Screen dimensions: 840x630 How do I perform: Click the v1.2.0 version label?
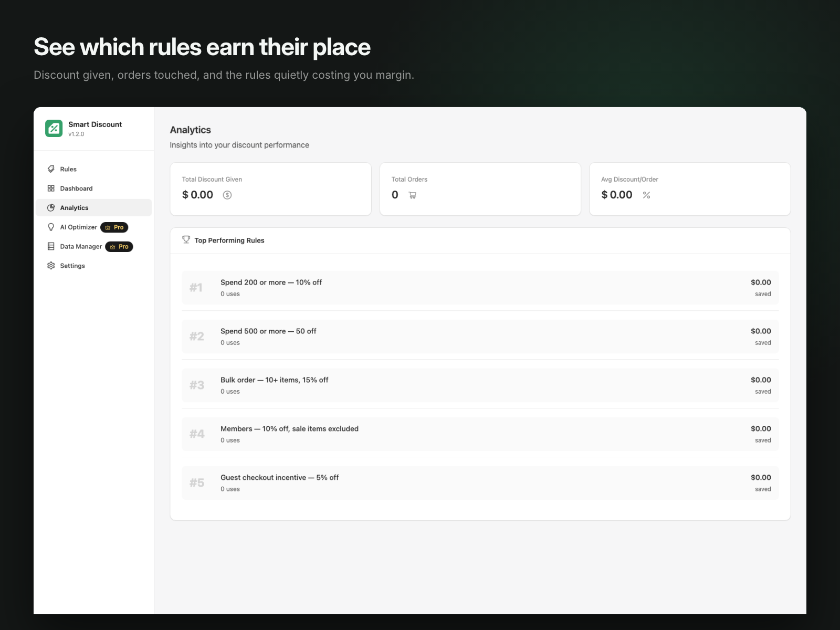coord(76,134)
